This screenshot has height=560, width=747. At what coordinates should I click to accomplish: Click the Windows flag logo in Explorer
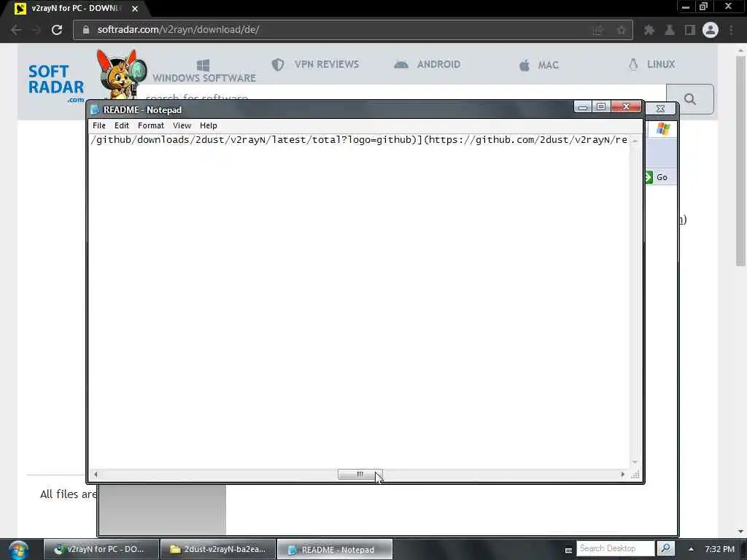click(662, 129)
